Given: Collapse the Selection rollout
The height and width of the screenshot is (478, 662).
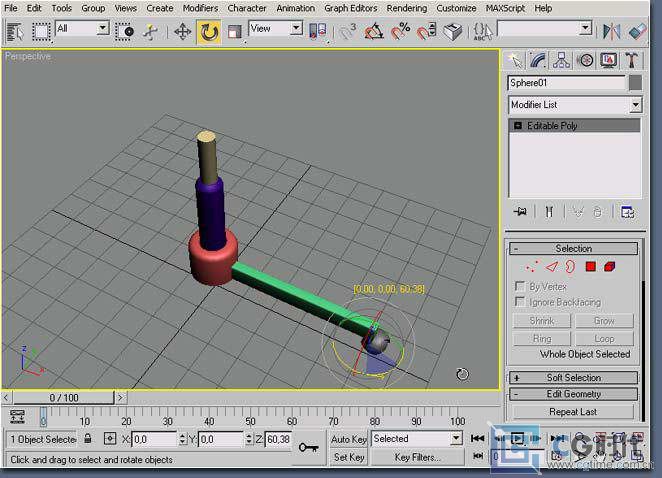Looking at the screenshot, I should tap(573, 248).
